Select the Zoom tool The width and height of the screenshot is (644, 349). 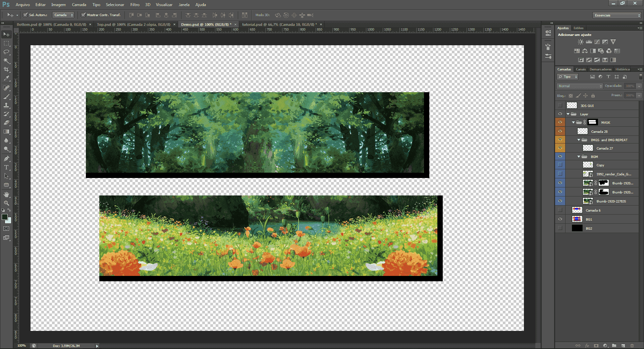pos(6,203)
